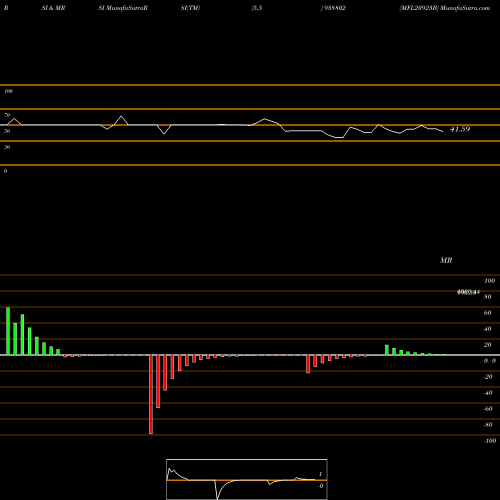Click the MR axis label 60
This screenshot has height=500, width=500.
tap(487, 313)
